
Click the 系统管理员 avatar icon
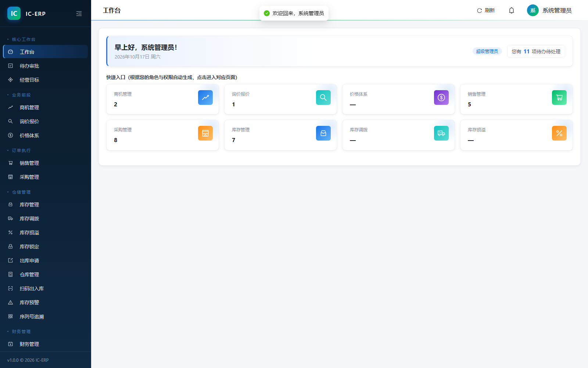[x=533, y=10]
